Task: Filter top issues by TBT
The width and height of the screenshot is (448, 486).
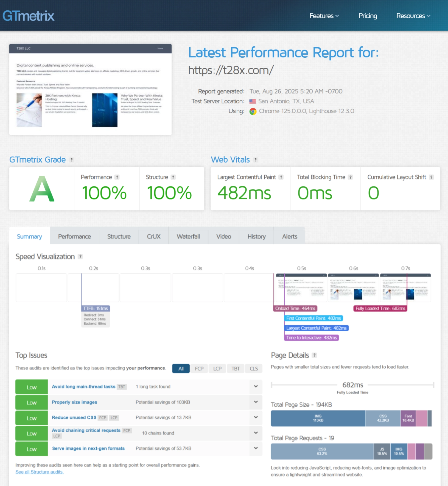Action: [x=236, y=368]
